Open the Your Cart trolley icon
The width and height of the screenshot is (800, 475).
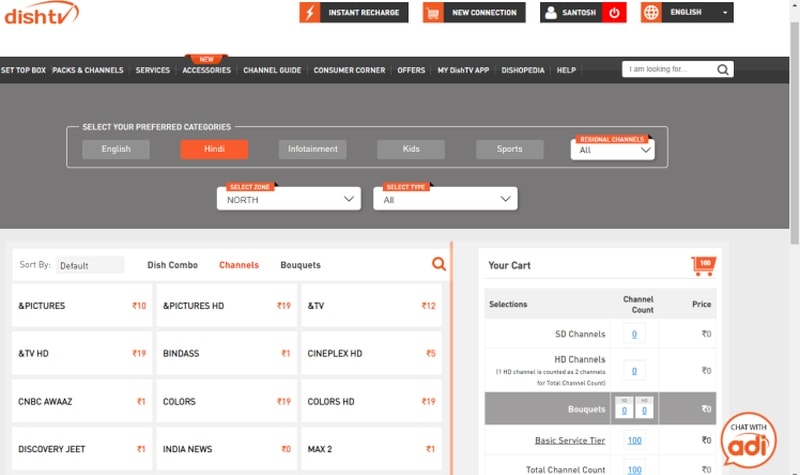coord(704,266)
